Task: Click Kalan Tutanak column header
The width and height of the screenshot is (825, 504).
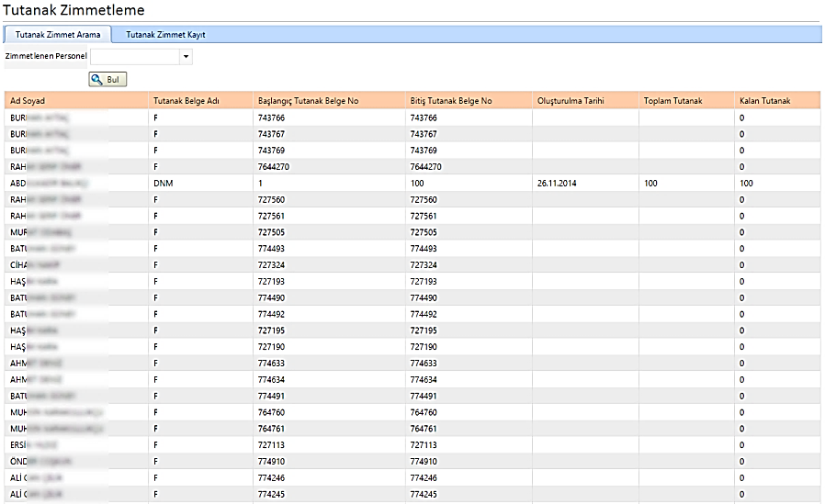Action: (777, 100)
